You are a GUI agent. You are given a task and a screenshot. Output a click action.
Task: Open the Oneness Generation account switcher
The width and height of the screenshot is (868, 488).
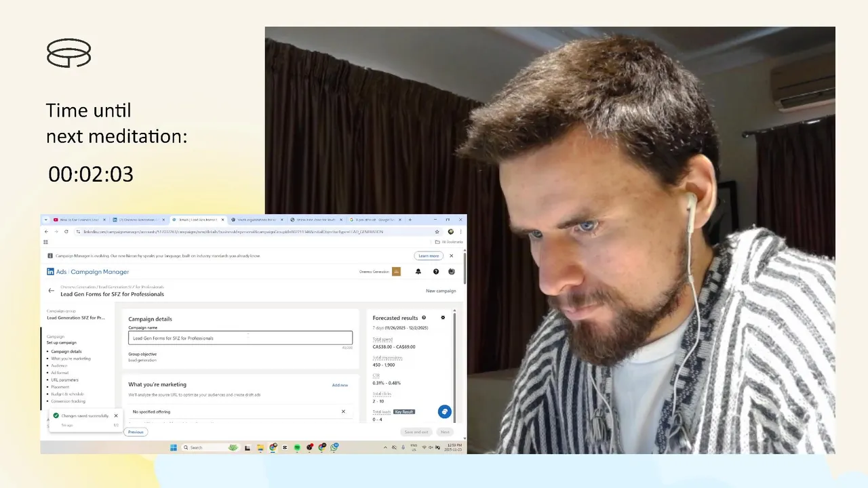click(380, 272)
